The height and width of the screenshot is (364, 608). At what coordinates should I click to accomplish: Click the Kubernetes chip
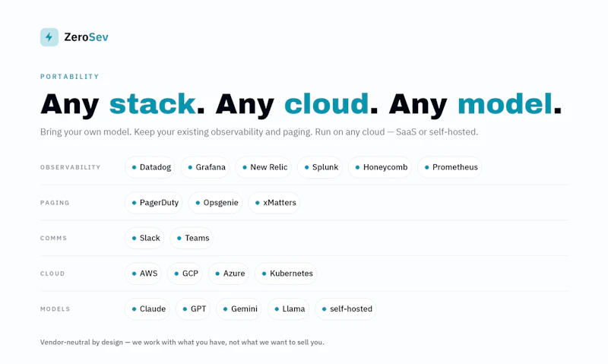(x=286, y=274)
